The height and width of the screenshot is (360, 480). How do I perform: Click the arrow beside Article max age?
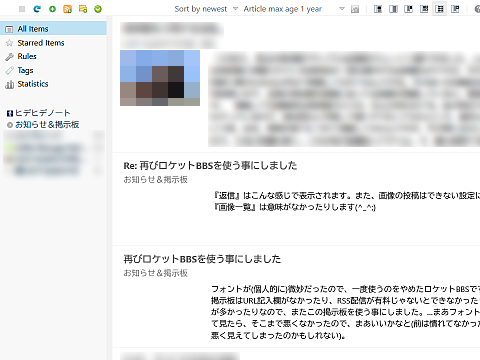click(x=342, y=9)
